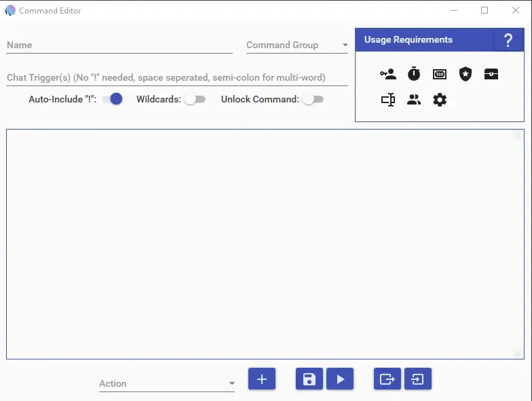Turn on the Unlock Command switch
532x401 pixels.
tap(313, 99)
